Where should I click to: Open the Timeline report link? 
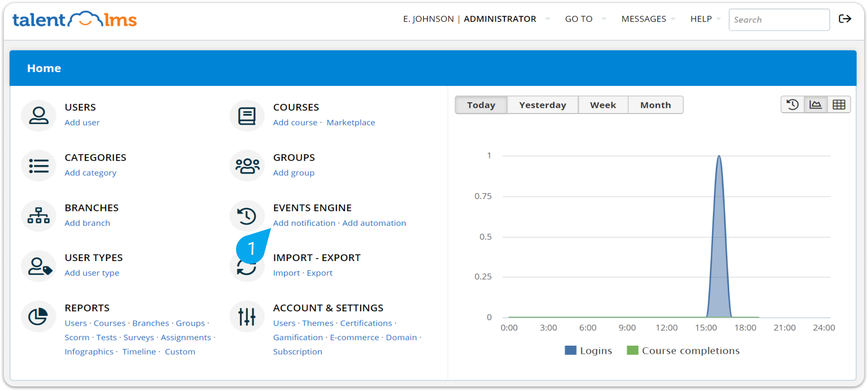point(139,352)
